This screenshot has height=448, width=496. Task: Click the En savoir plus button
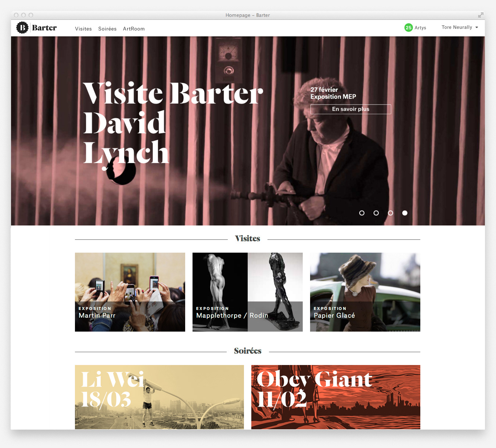(351, 109)
